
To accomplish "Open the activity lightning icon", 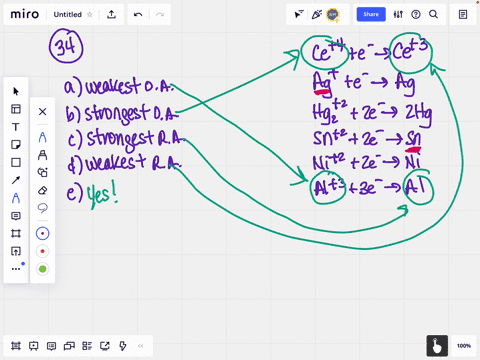I will tap(123, 346).
